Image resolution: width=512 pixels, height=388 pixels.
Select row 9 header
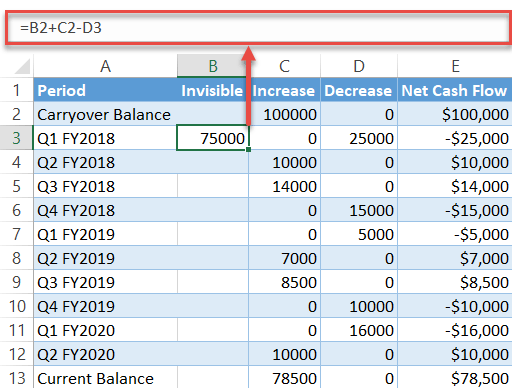tap(17, 282)
